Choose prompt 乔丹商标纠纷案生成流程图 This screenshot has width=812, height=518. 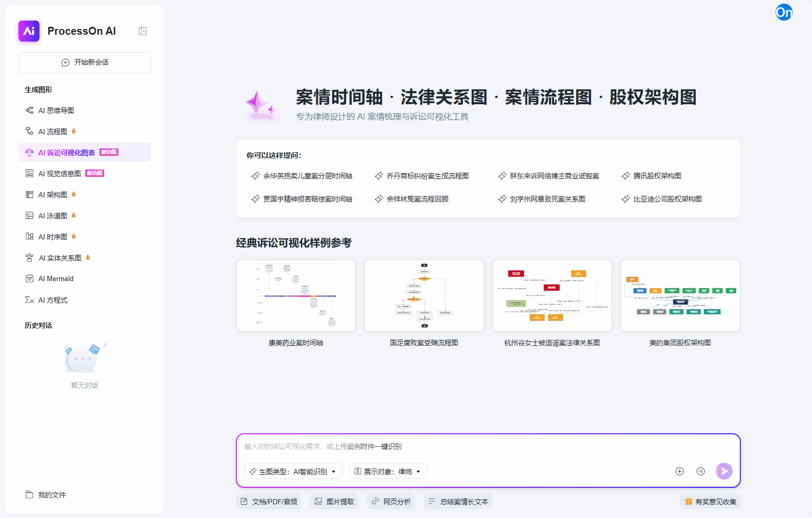pyautogui.click(x=422, y=176)
